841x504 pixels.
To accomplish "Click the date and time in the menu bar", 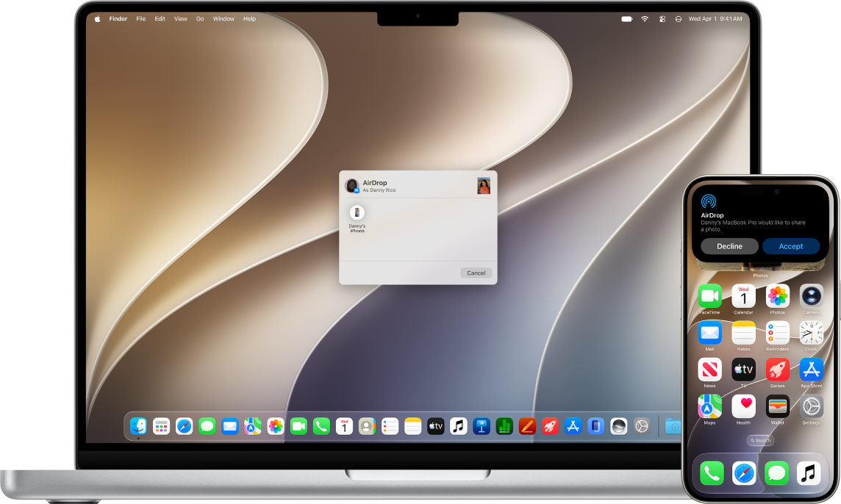I will coord(715,19).
